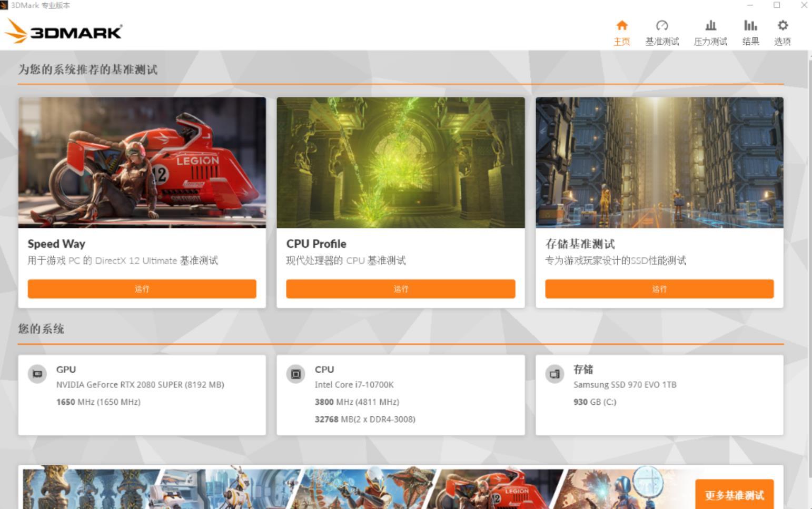Maximize the 3DMark window
The width and height of the screenshot is (812, 509).
pos(777,5)
